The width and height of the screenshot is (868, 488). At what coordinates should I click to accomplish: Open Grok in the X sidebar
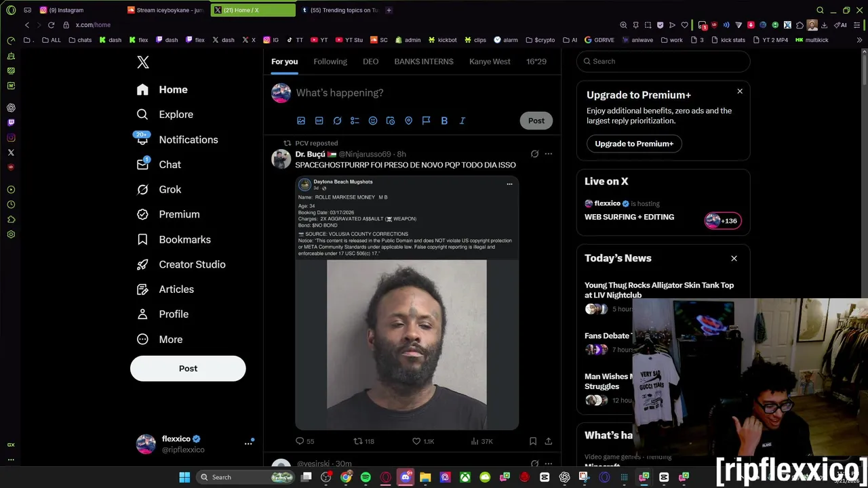point(159,189)
